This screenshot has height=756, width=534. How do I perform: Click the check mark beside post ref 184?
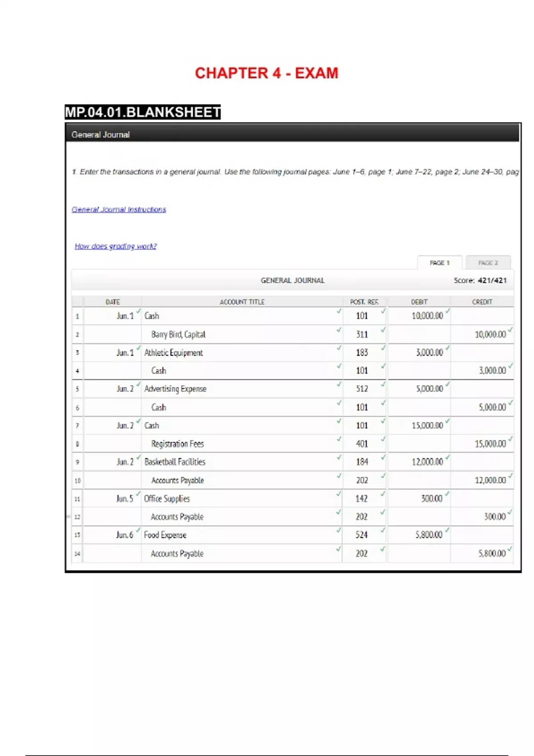(x=383, y=457)
